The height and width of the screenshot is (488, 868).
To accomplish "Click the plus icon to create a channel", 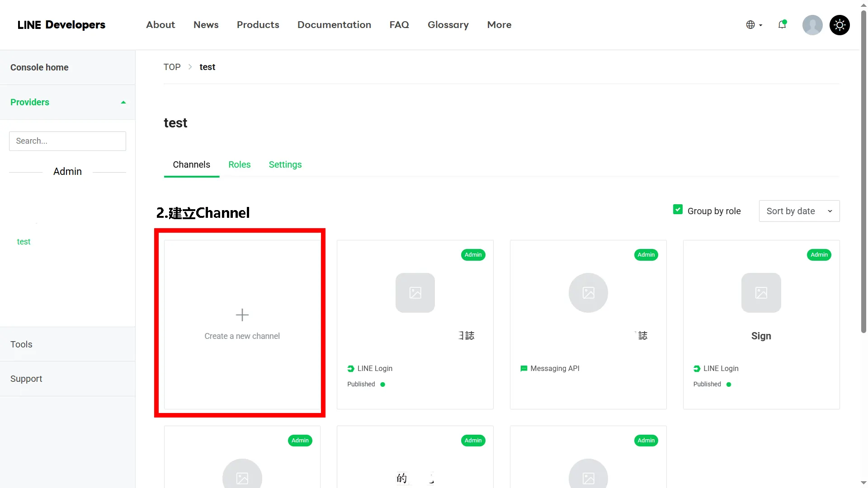I will (242, 315).
